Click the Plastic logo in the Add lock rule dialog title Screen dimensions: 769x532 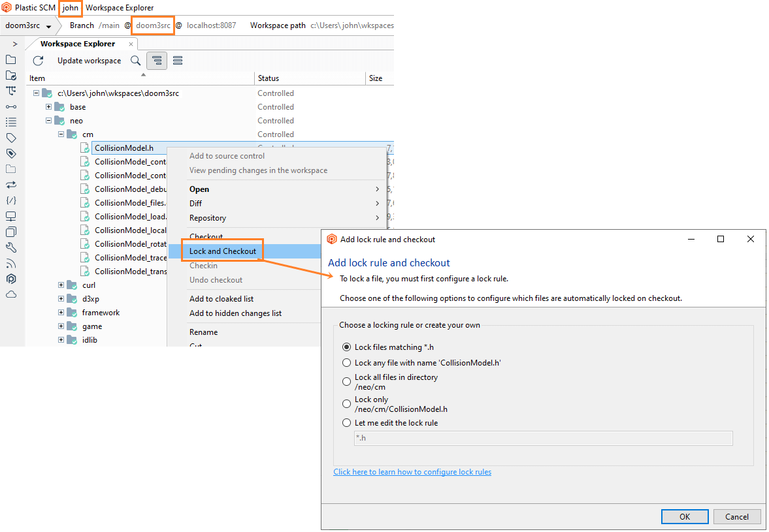pos(332,239)
